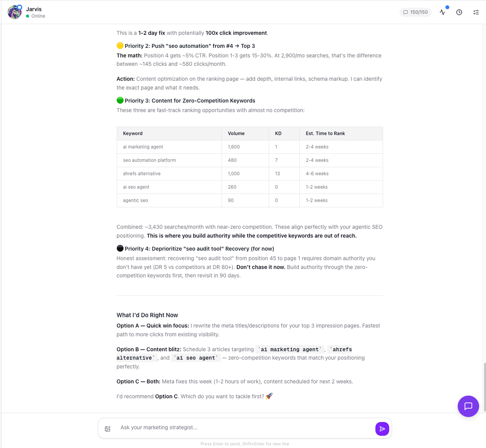Click the Jarvis name in the header

point(34,9)
